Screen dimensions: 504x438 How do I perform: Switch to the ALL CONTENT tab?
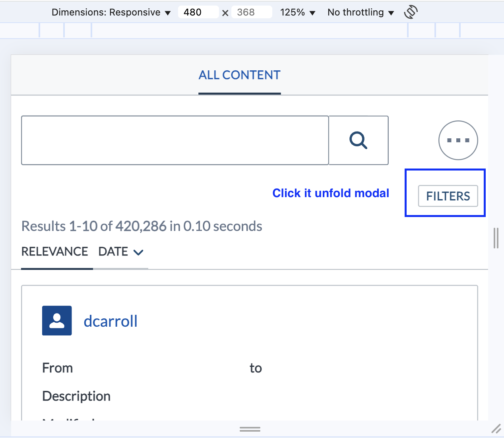point(240,75)
